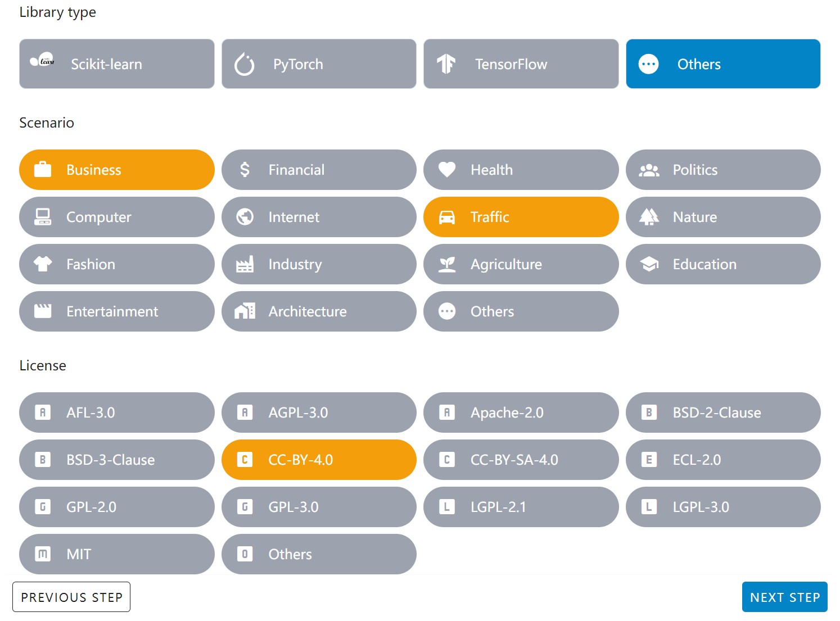This screenshot has height=621, width=840.
Task: Click the briefcase icon for Business
Action: point(43,170)
